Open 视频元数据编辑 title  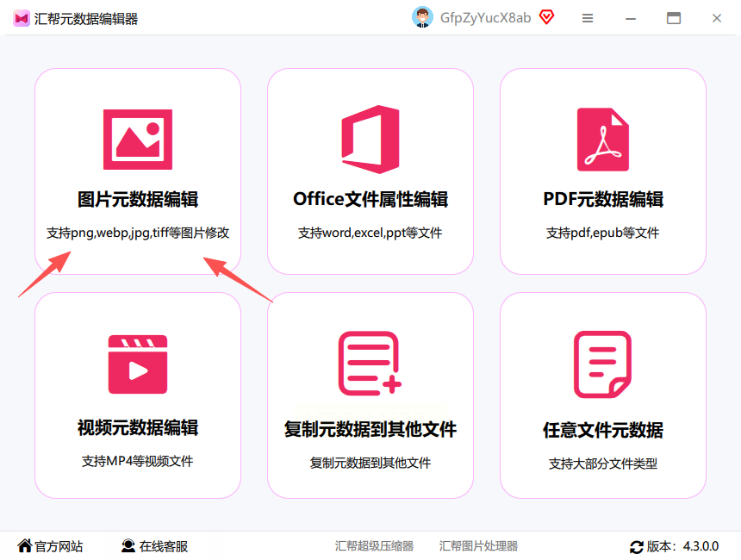click(138, 427)
